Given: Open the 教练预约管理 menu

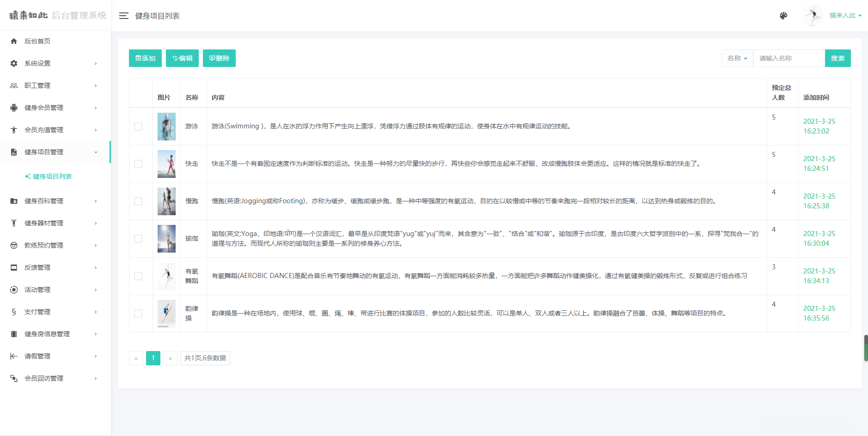Looking at the screenshot, I should pos(55,245).
